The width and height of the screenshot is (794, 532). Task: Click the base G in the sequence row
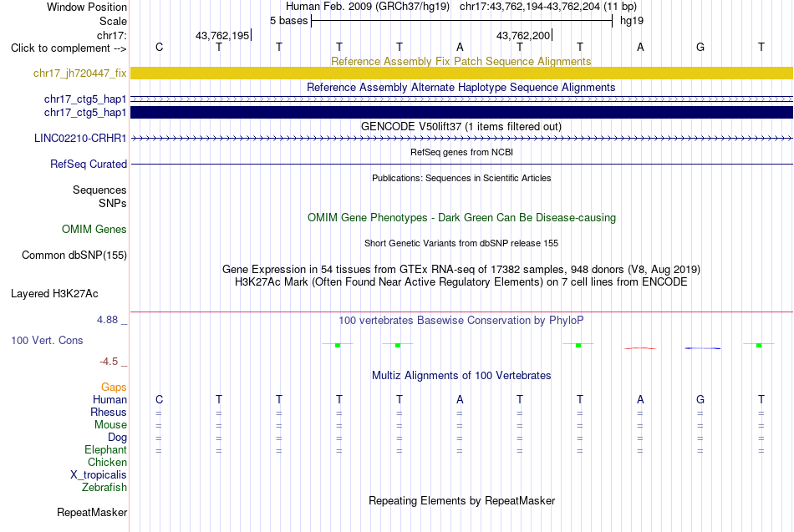point(700,47)
